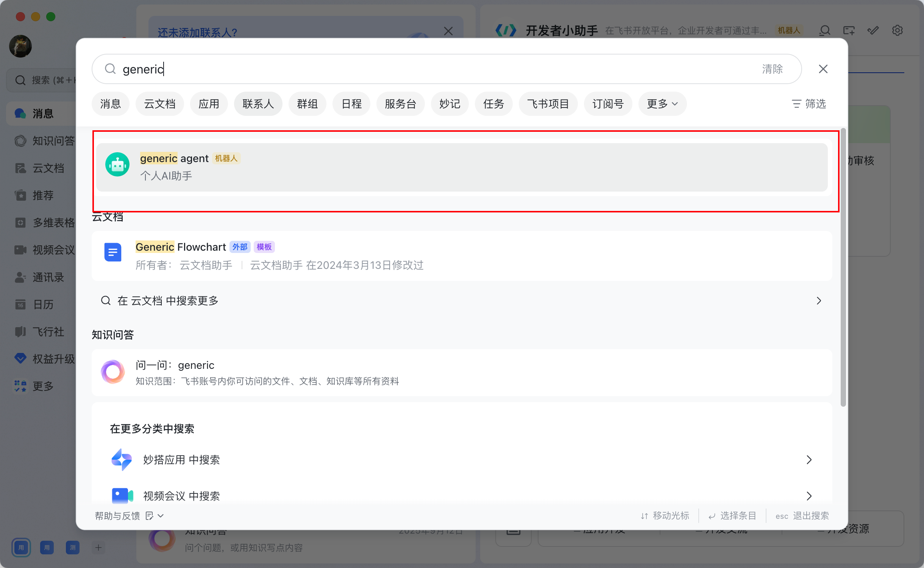924x568 pixels.
Task: Open 妙搭应用 中搜索 chevron row
Action: pos(809,460)
